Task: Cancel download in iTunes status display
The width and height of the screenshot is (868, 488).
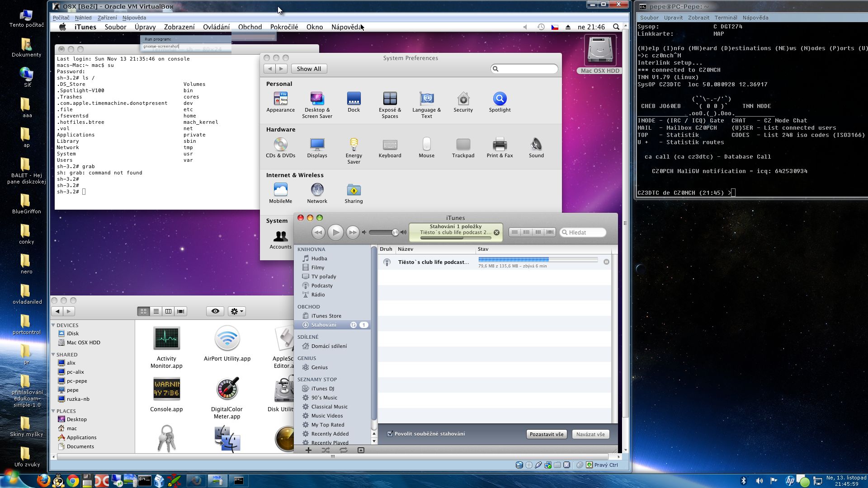Action: [x=496, y=232]
